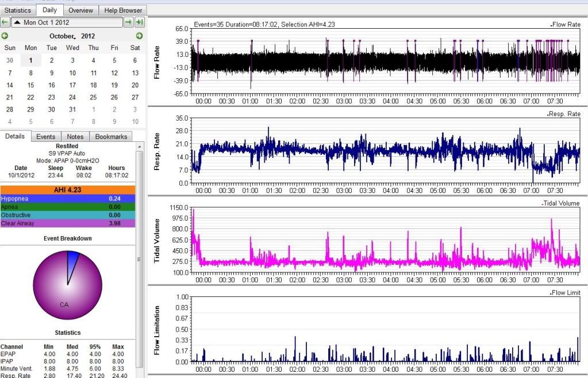Click the details panel scrollbar thumb
Screen dimensions: 588x378
[x=139, y=259]
